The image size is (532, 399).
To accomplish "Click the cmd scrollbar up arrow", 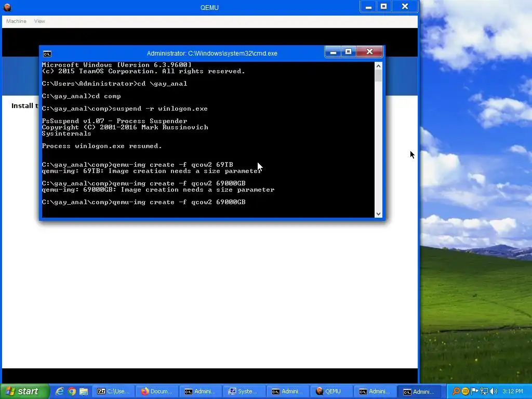I will (x=378, y=66).
